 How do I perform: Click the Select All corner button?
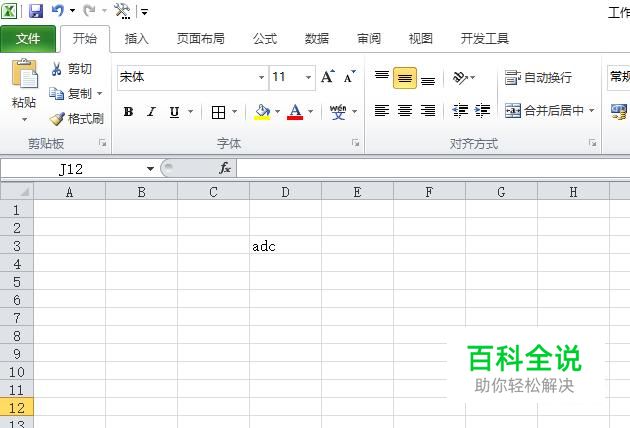click(17, 191)
